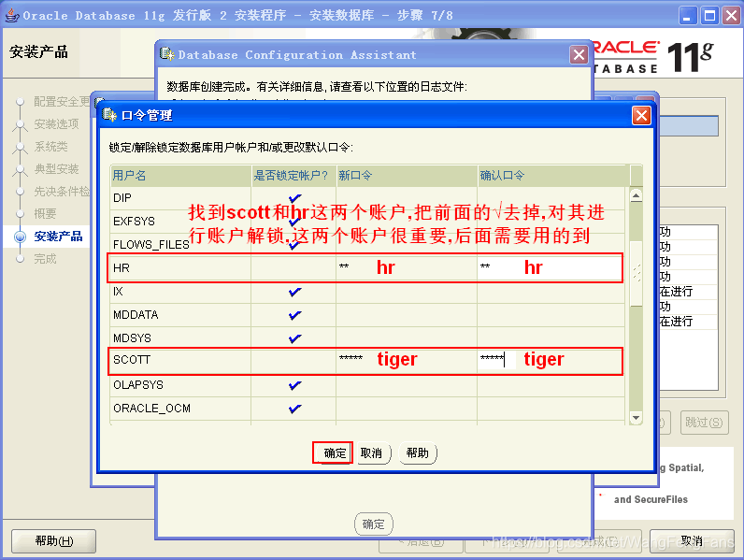Select the HR user name cell
The image size is (744, 560).
tap(180, 267)
